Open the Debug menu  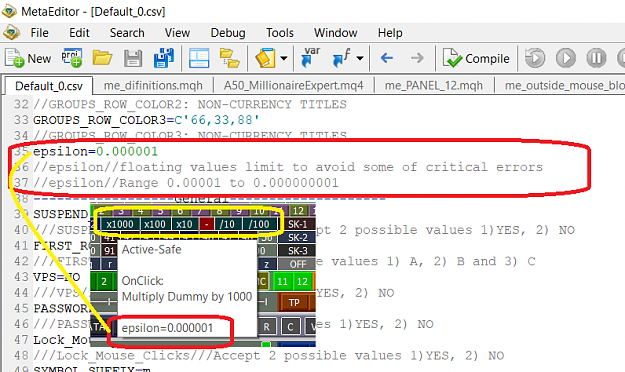click(228, 33)
